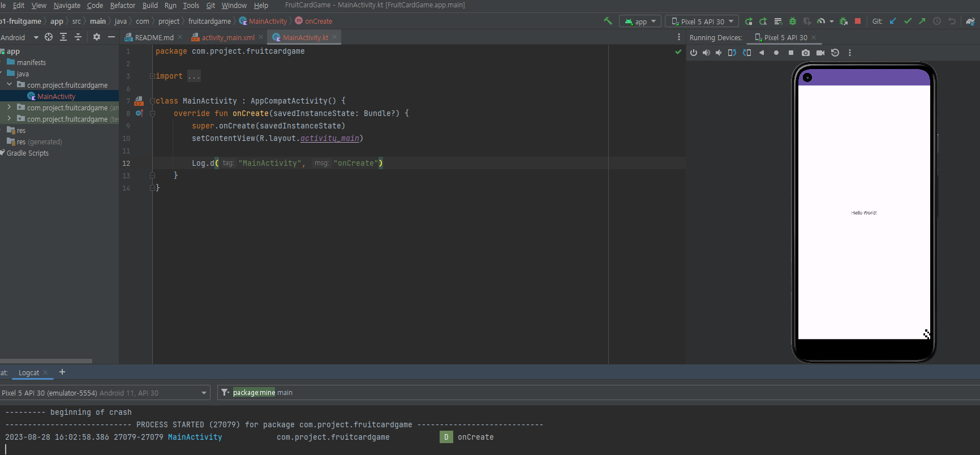Open the Logcat device selector dropdown
This screenshot has width=980, height=455.
coord(105,393)
